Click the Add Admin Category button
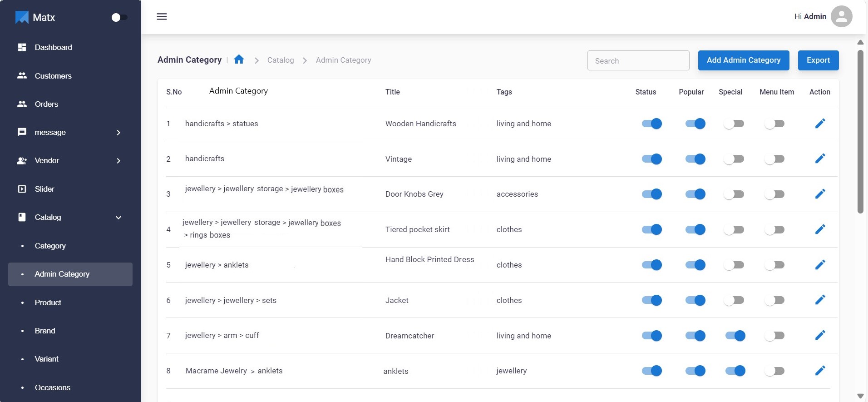Image resolution: width=868 pixels, height=402 pixels. [743, 60]
